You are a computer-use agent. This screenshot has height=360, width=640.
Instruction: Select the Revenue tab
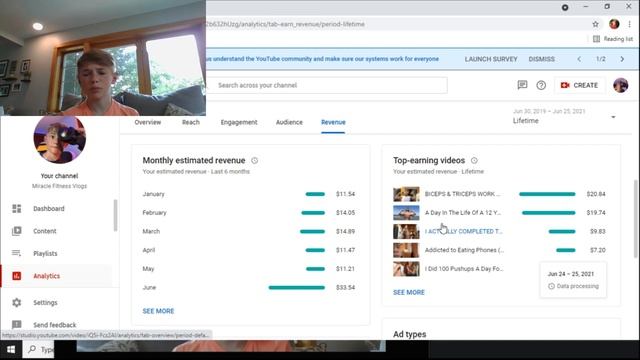pos(333,122)
